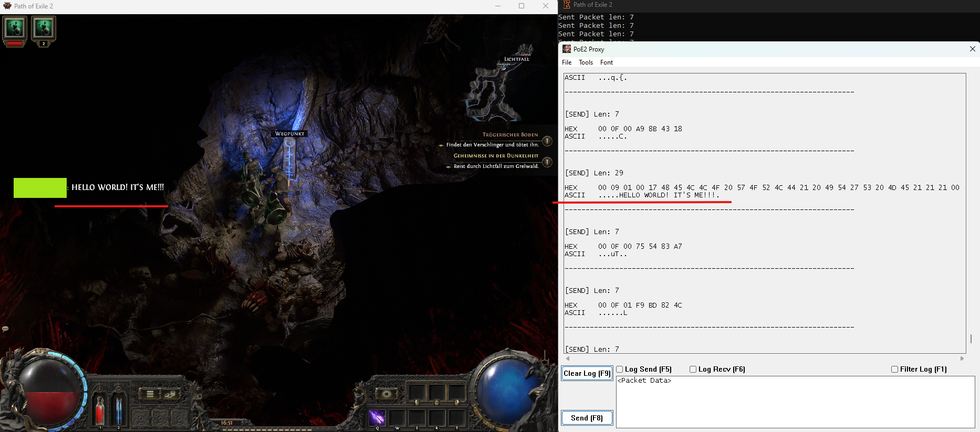The image size is (980, 432).
Task: Click the Clear Log (F9) button
Action: point(587,374)
